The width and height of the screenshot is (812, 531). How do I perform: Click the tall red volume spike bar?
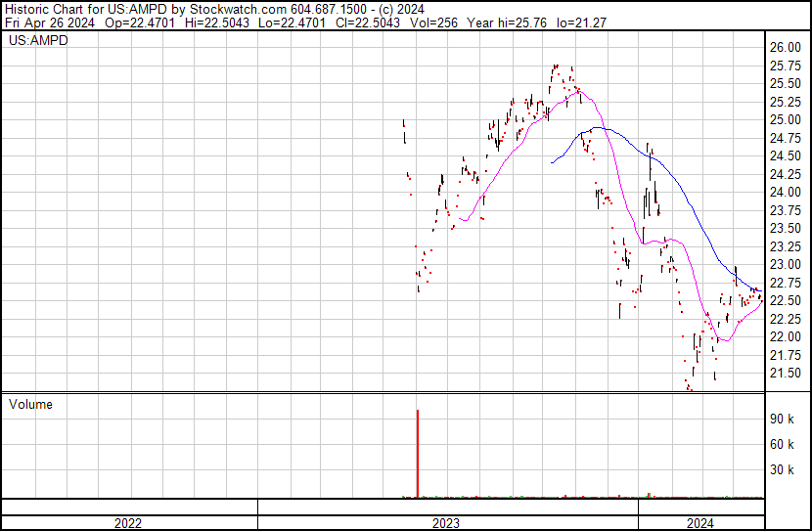pyautogui.click(x=418, y=453)
